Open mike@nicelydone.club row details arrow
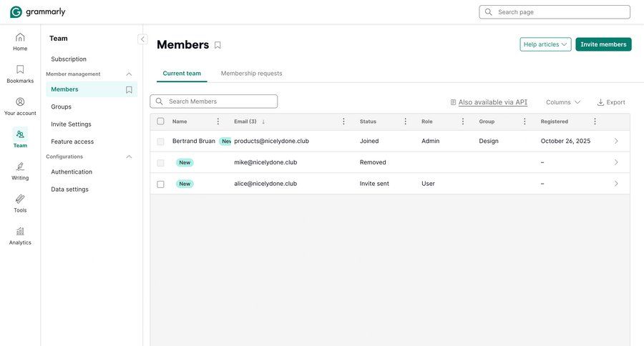 coord(616,162)
